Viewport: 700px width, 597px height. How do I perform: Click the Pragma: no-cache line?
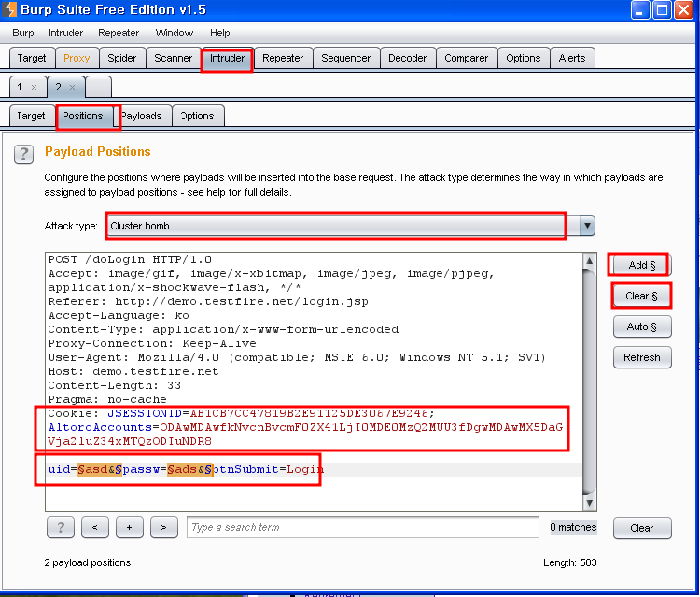point(107,400)
